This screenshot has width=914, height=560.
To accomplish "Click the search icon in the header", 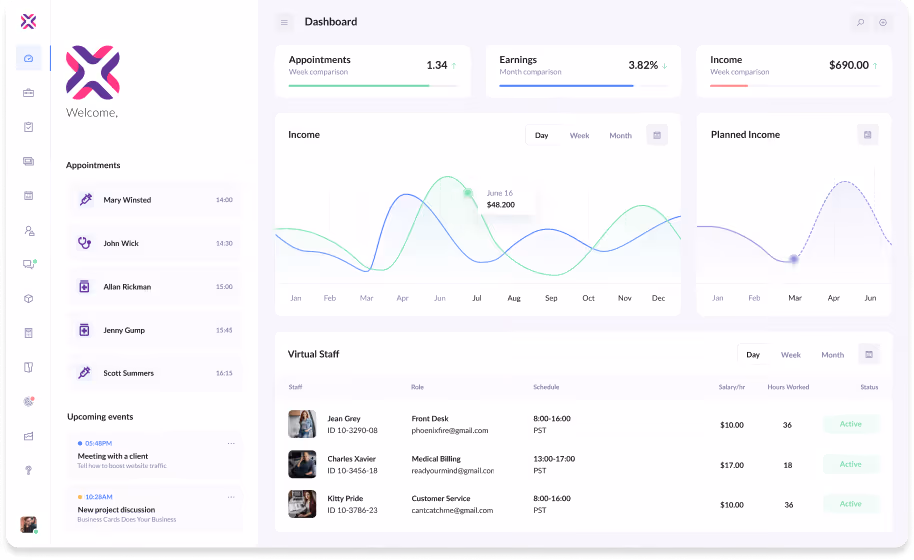I will tap(860, 22).
